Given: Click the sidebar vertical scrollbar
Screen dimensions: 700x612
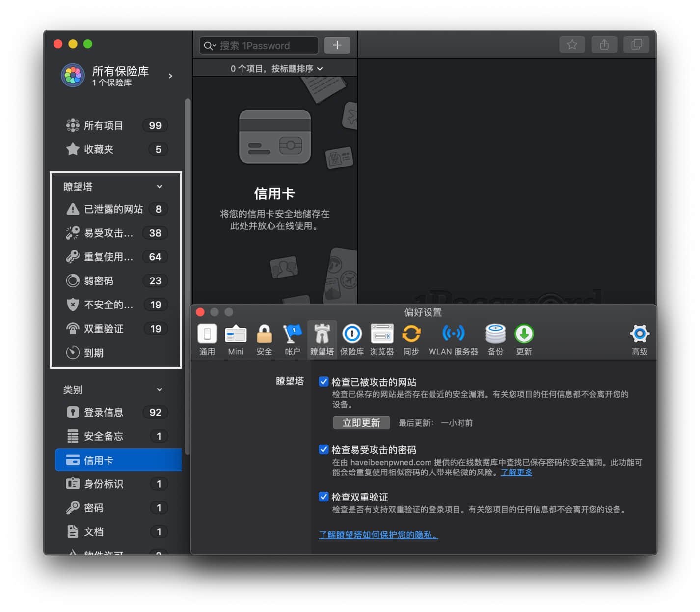Looking at the screenshot, I should [x=187, y=277].
